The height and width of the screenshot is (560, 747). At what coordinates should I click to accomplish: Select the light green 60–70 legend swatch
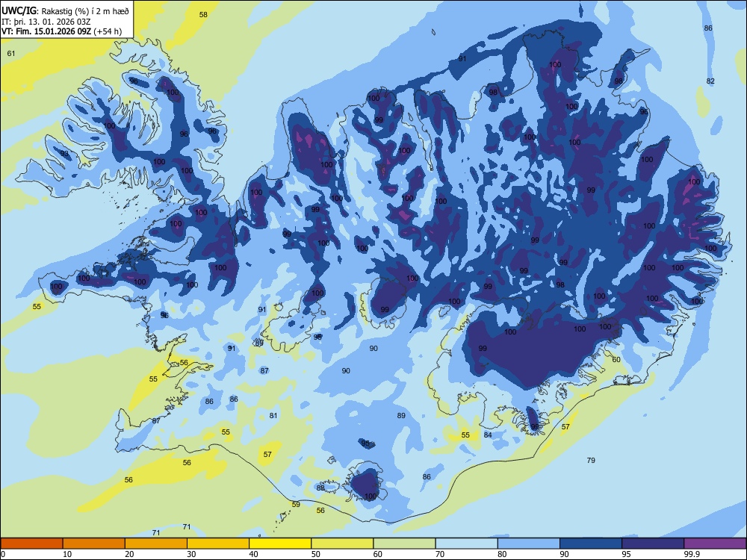pos(404,544)
